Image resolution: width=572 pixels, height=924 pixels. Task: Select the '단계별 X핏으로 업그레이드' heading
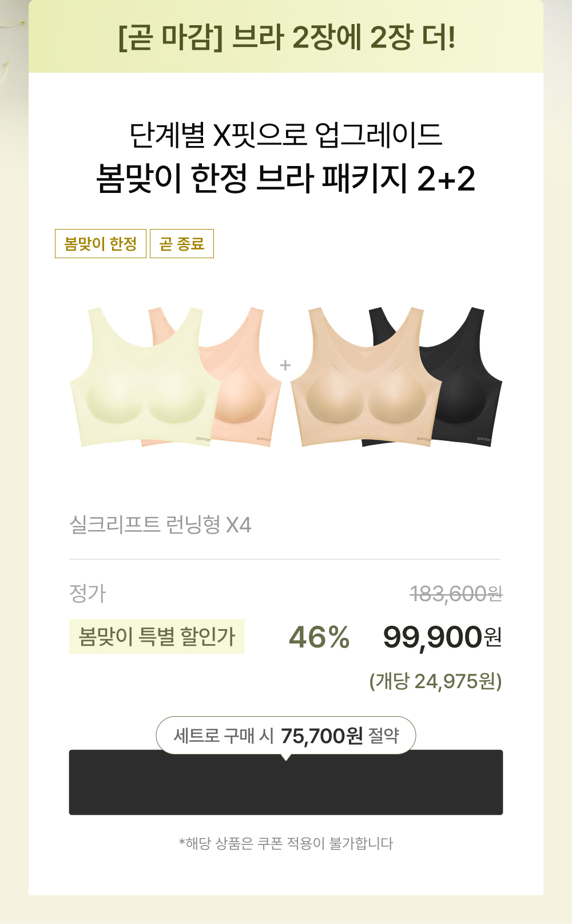[x=286, y=135]
